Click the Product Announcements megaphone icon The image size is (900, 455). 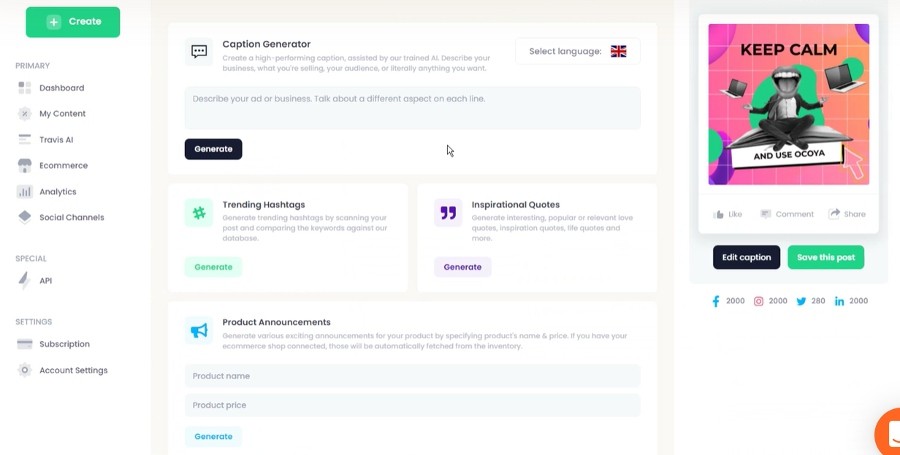[x=199, y=330]
